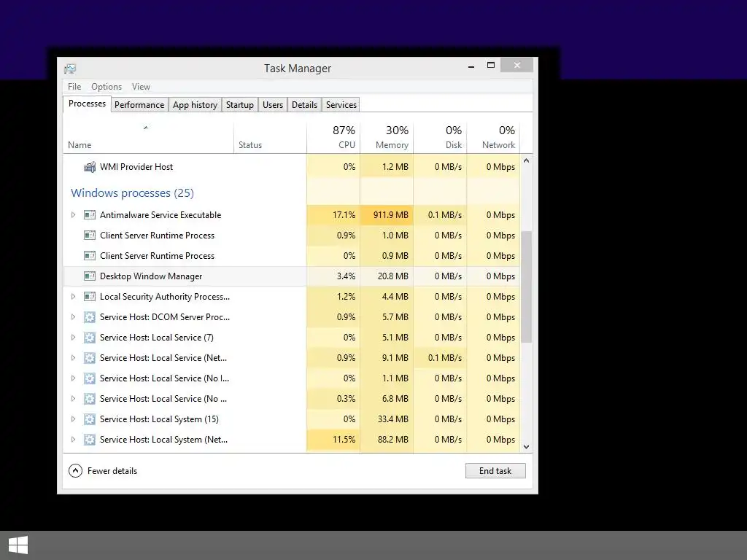747x560 pixels.
Task: Expand Service Host: Local Service (No ... 0.3% row
Action: [73, 399]
